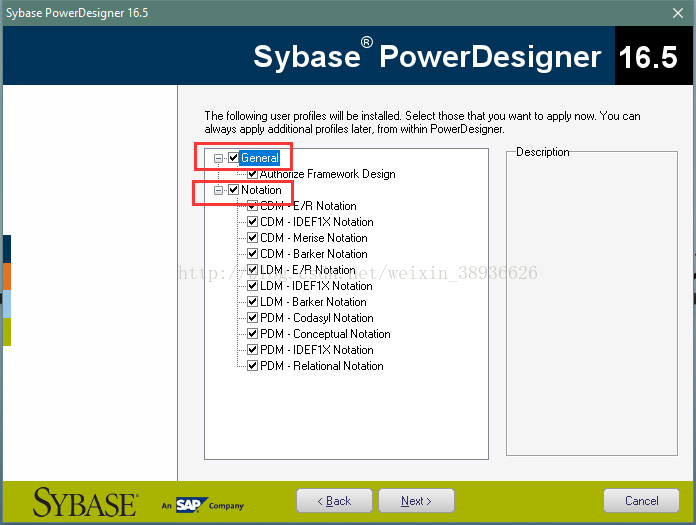Screen dimensions: 696x525
Task: Select PDM - Codasyl Notation text
Action: coord(317,317)
